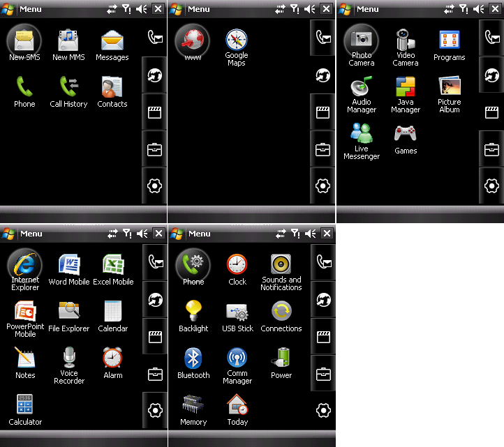Select briefcase tab in New SMS screen sidebar
Image resolution: width=504 pixels, height=447 pixels.
point(154,149)
